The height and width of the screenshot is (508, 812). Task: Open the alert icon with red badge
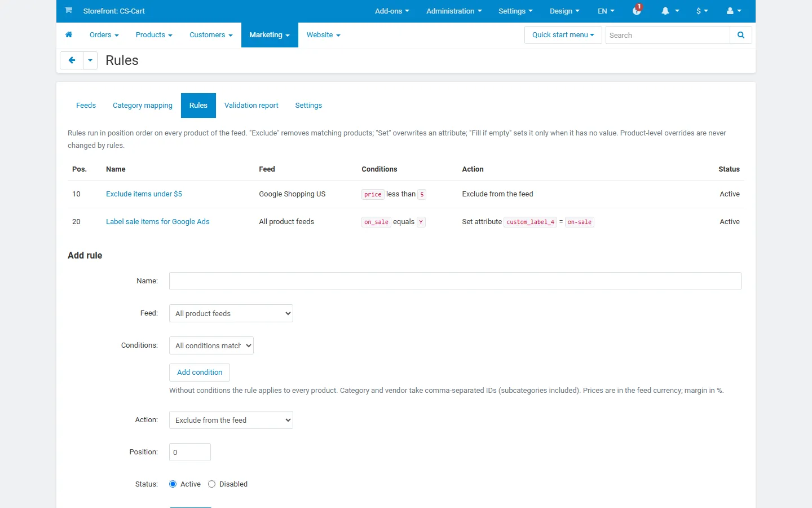click(x=637, y=10)
